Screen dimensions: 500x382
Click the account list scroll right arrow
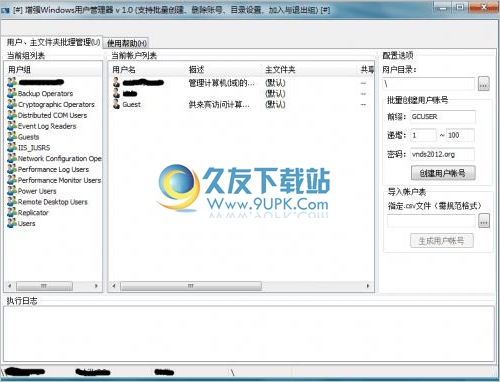(x=368, y=286)
